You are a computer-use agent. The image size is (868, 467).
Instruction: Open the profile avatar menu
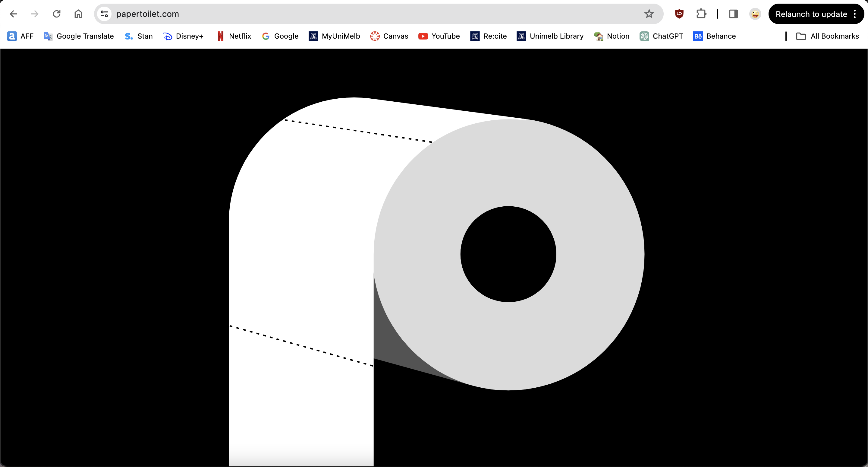[755, 14]
